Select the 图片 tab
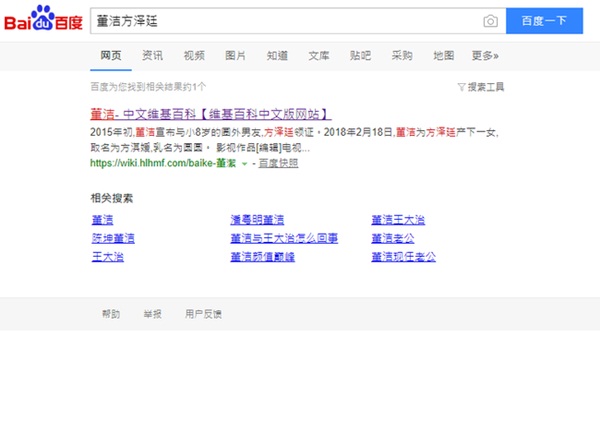Screen dimensions: 600x433 (236, 56)
